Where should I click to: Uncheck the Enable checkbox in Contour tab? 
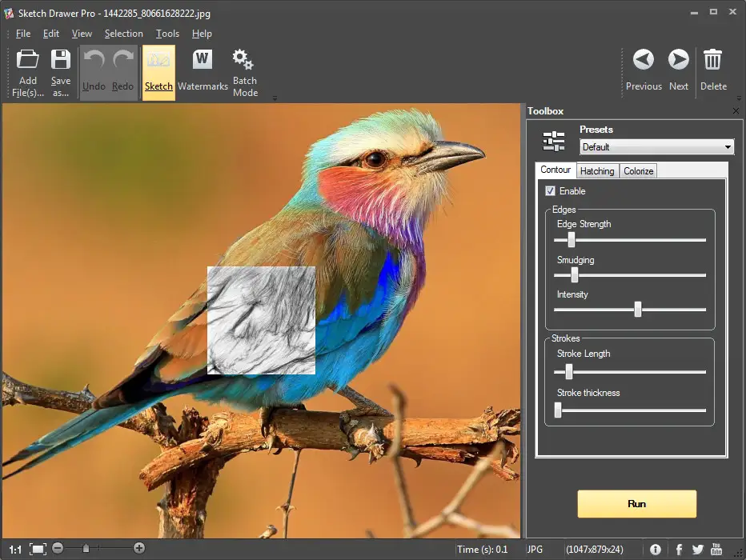point(550,190)
